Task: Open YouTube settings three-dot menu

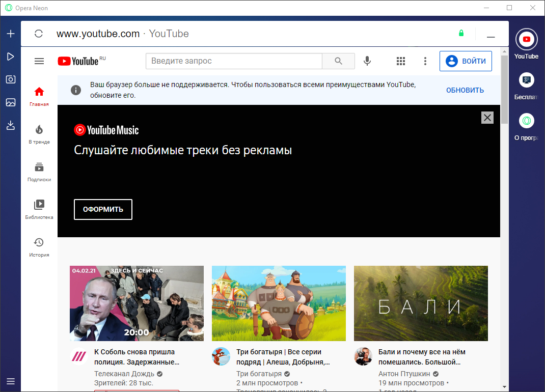Action: [425, 61]
